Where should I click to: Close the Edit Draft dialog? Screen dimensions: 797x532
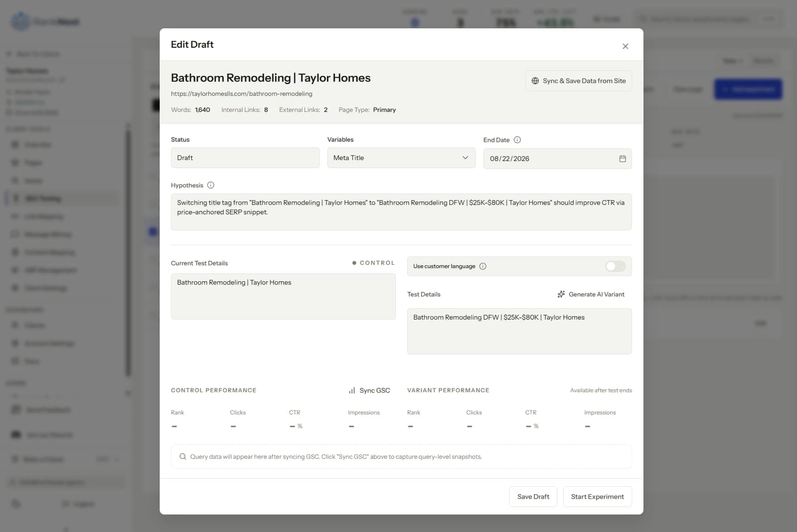pos(625,46)
